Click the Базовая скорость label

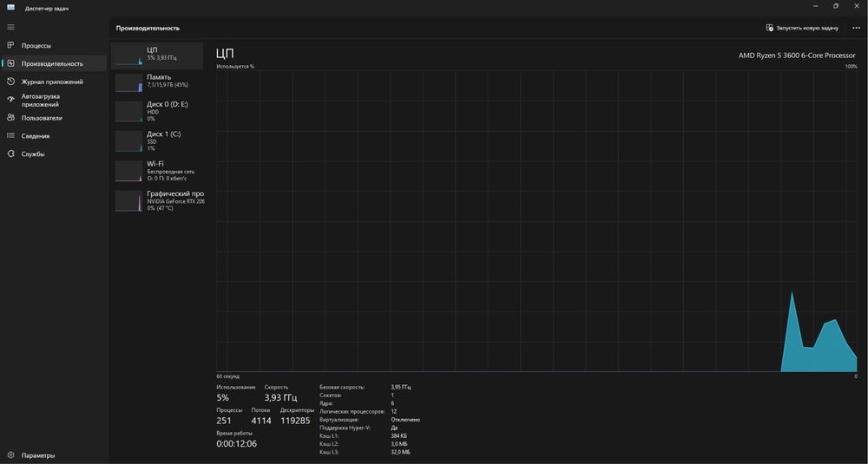341,387
